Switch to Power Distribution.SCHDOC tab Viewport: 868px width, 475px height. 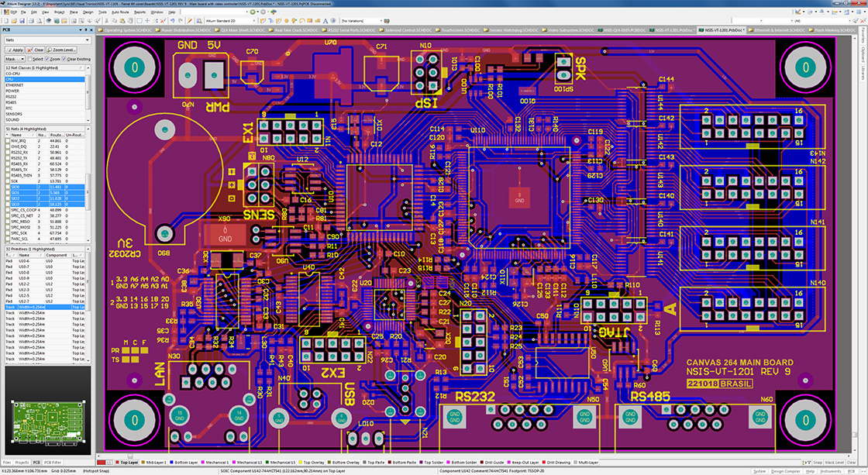183,29
